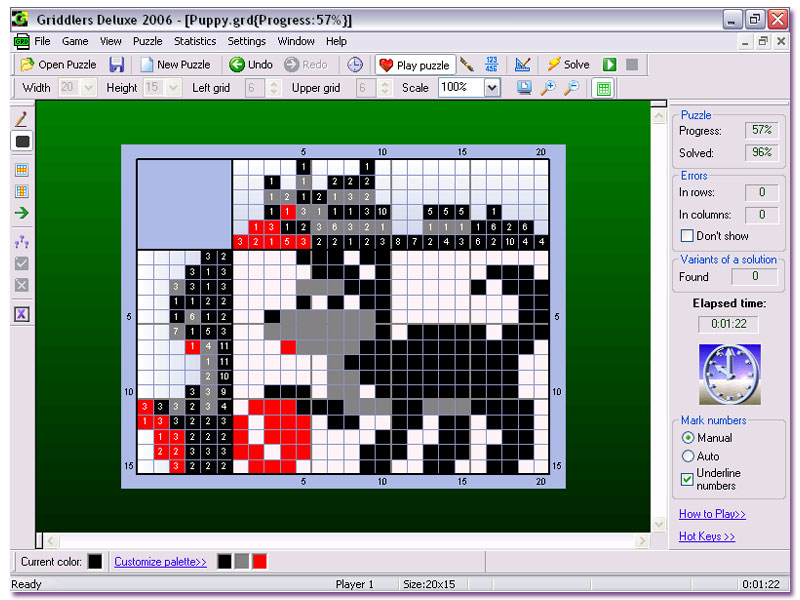800x600 pixels.
Task: Click the Progress 57% value
Action: (x=762, y=130)
